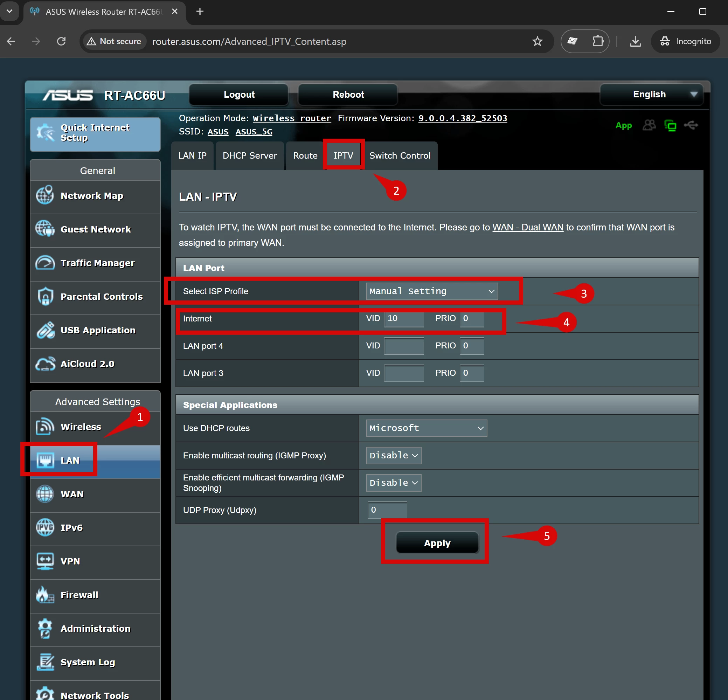
Task: Expand the IGMP Proxy Disable dropdown
Action: click(x=393, y=456)
